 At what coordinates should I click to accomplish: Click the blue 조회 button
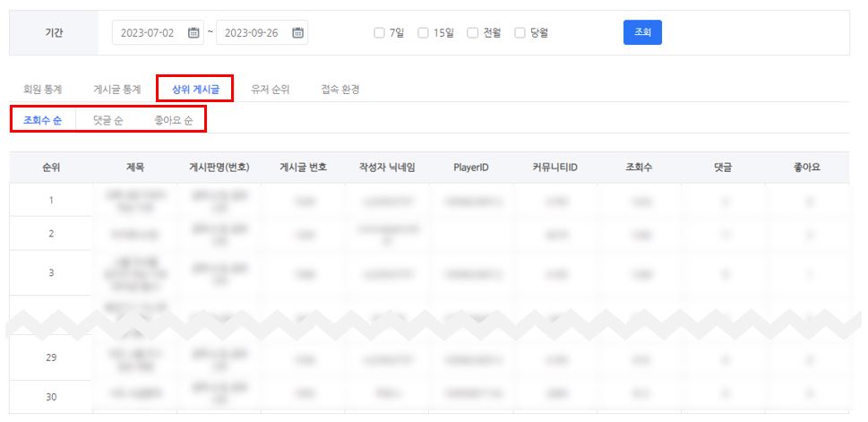click(x=642, y=32)
